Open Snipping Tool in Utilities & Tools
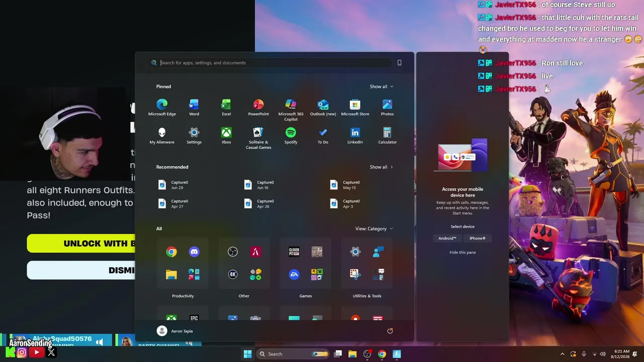 point(355,275)
